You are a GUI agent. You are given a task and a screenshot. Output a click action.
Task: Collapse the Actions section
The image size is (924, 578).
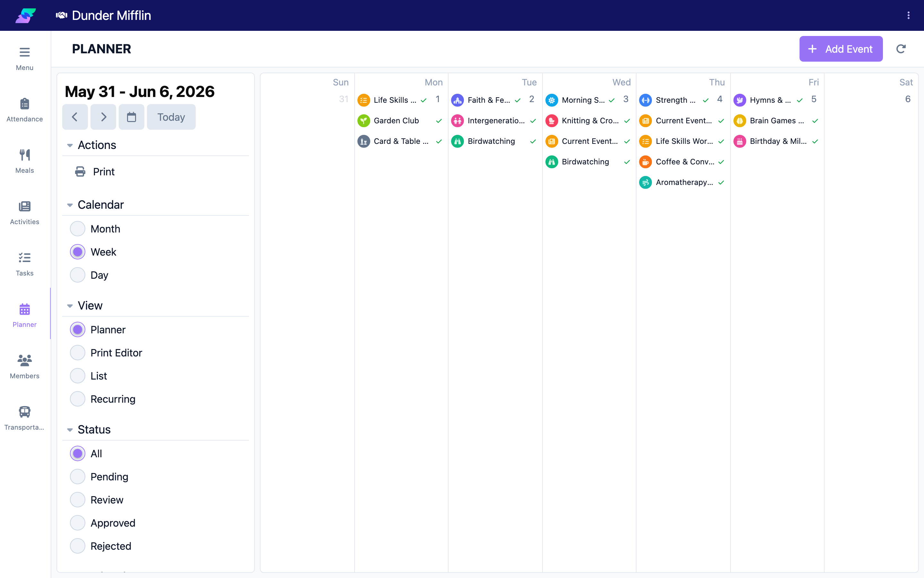[70, 145]
